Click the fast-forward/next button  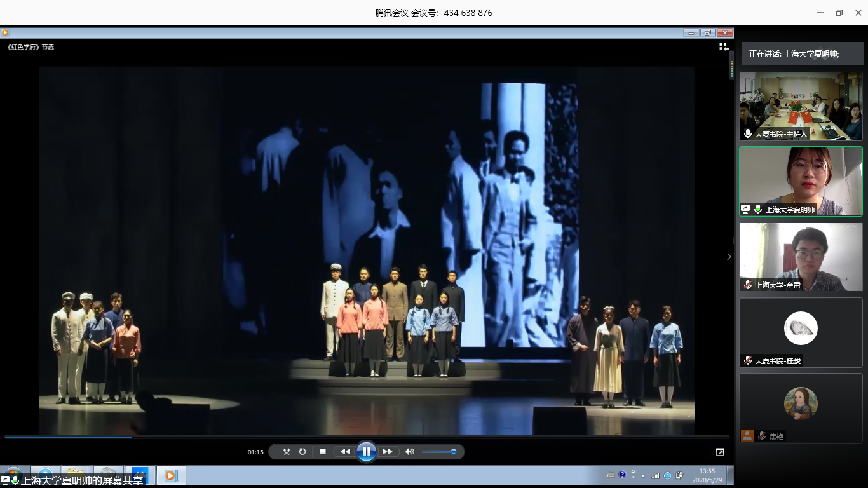point(387,452)
